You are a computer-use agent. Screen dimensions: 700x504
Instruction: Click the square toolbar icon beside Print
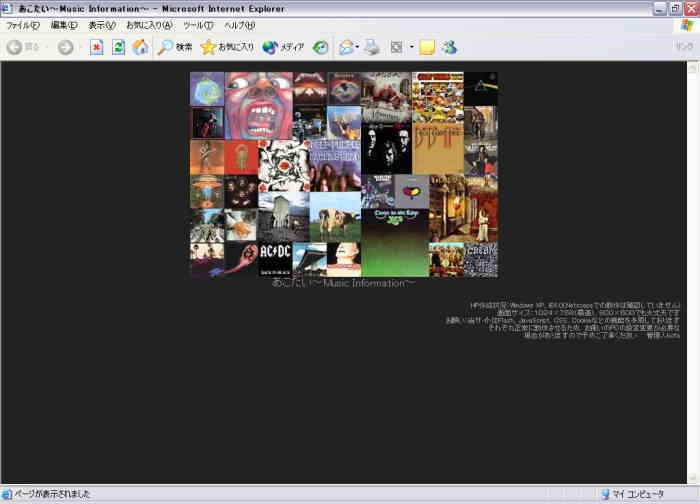point(396,47)
